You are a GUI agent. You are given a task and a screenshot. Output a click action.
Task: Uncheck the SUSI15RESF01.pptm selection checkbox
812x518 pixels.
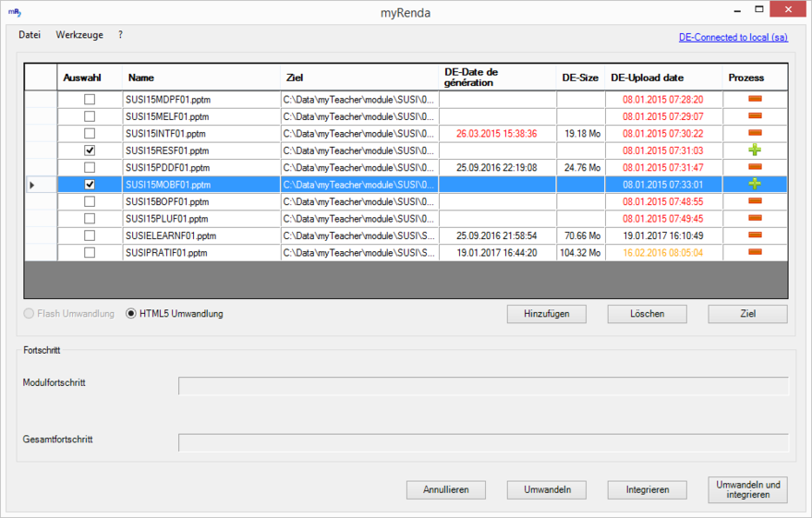coord(90,150)
